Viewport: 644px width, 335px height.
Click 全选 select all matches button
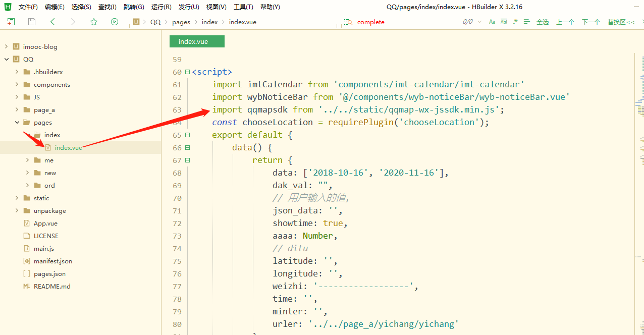click(543, 22)
